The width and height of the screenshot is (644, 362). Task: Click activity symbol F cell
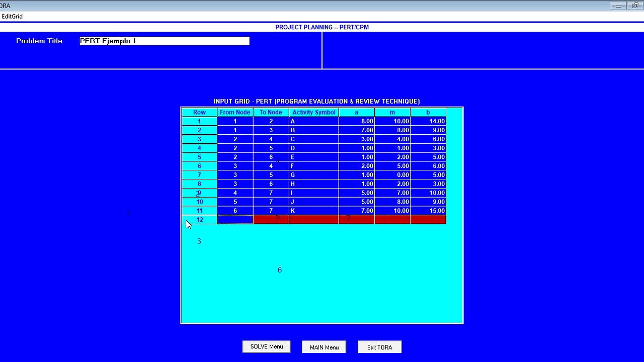[x=313, y=166]
